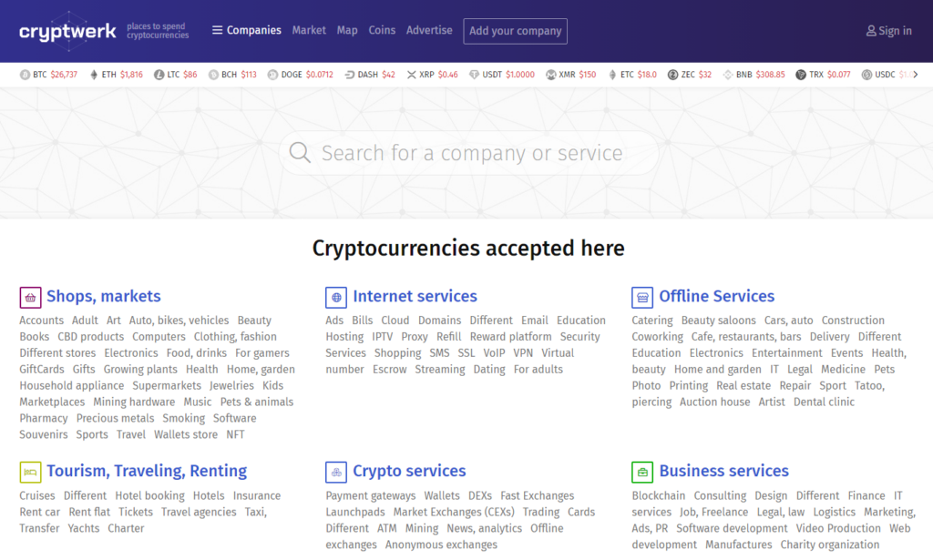The width and height of the screenshot is (933, 560).
Task: Click the BNB coin icon in the ticker
Action: 728,75
